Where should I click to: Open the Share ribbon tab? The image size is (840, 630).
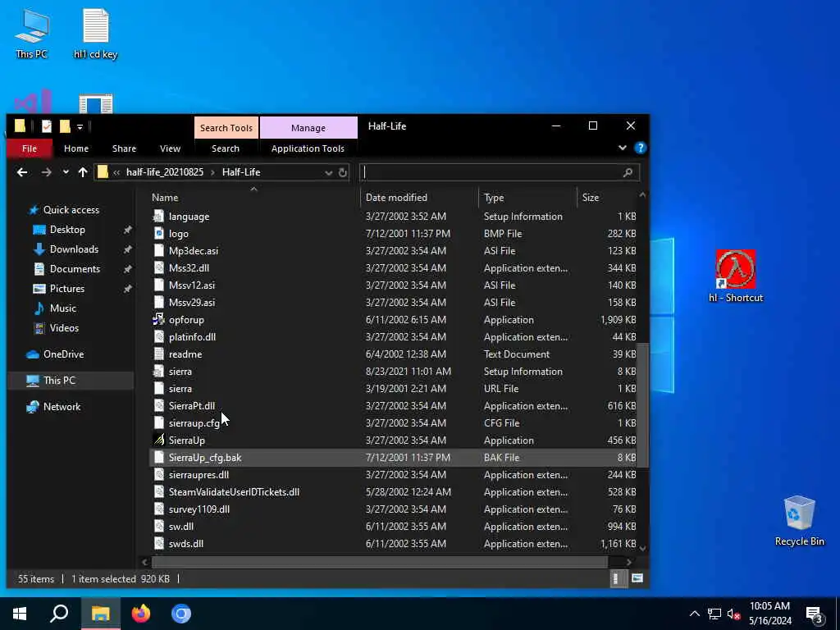click(x=124, y=148)
